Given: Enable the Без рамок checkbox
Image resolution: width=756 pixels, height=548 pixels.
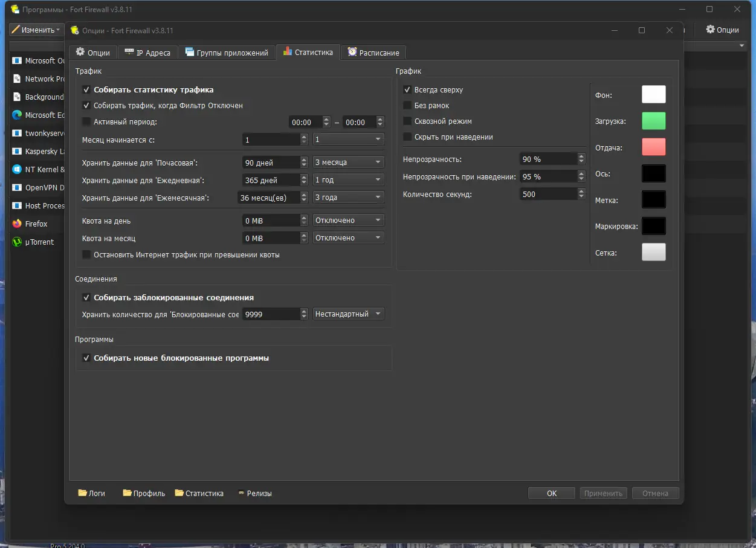Looking at the screenshot, I should click(407, 106).
